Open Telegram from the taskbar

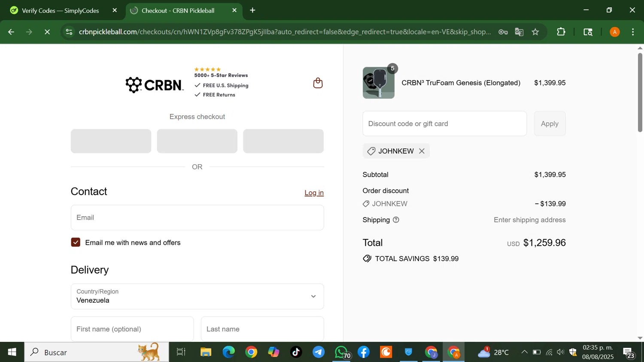tap(319, 352)
